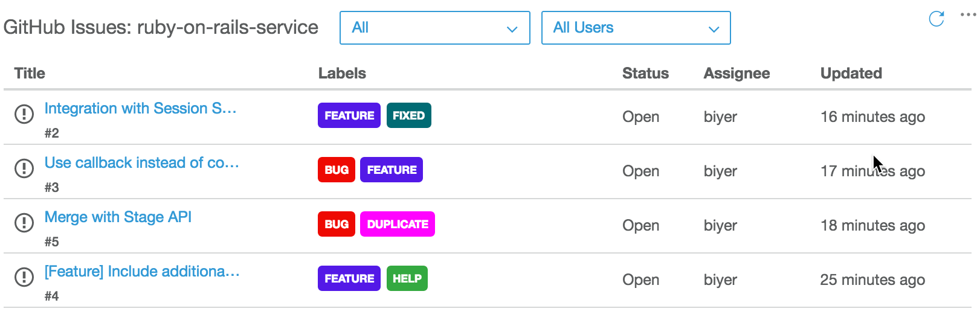Click the red BUG label on issue #3
980x326 pixels.
(x=336, y=170)
